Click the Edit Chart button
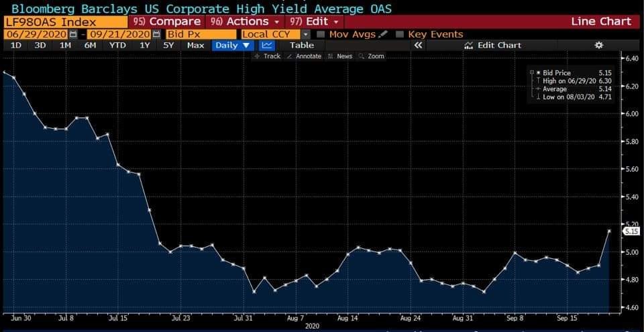 (x=492, y=45)
